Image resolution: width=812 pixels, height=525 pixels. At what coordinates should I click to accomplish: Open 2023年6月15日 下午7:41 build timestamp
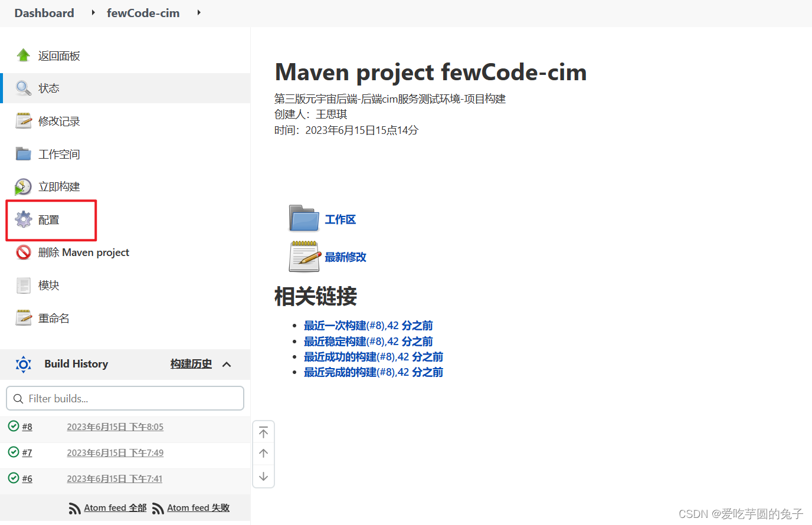114,478
